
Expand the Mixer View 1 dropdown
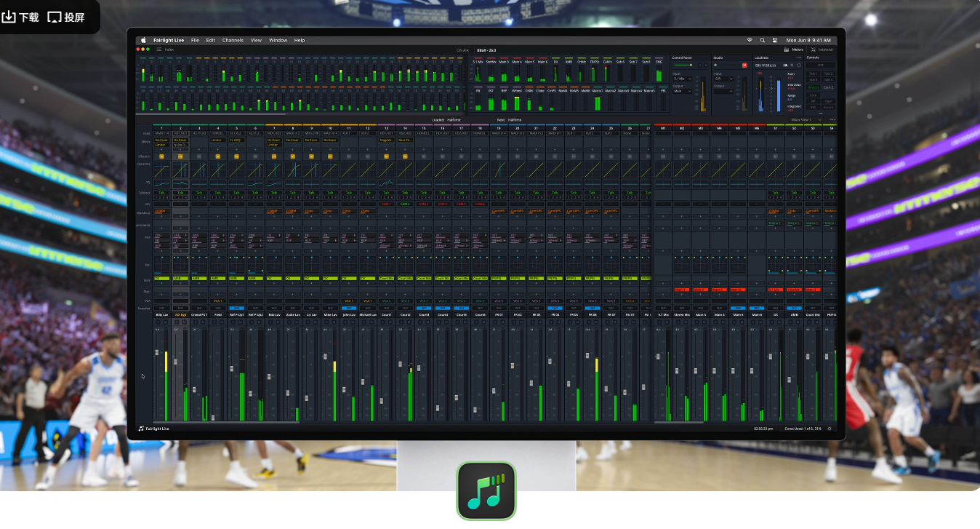[806, 119]
